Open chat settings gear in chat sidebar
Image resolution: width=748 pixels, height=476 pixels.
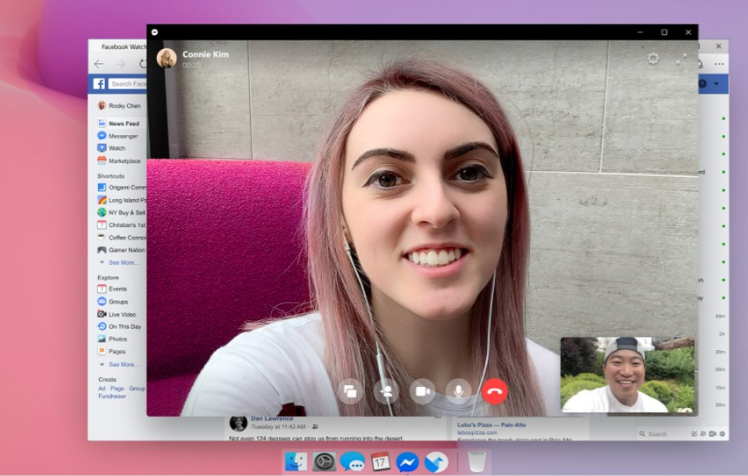722,434
